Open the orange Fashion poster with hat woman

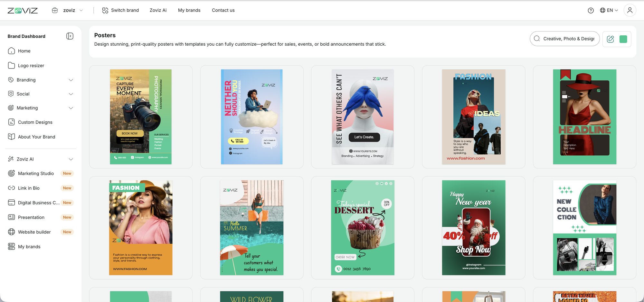point(141,228)
